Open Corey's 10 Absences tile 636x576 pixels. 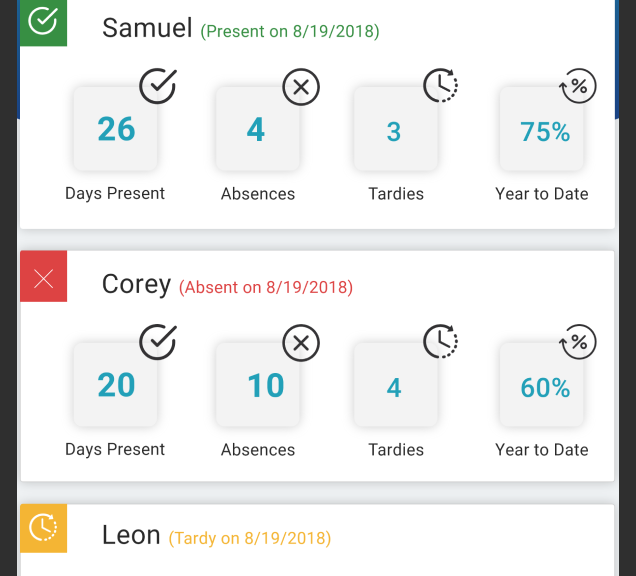[258, 385]
